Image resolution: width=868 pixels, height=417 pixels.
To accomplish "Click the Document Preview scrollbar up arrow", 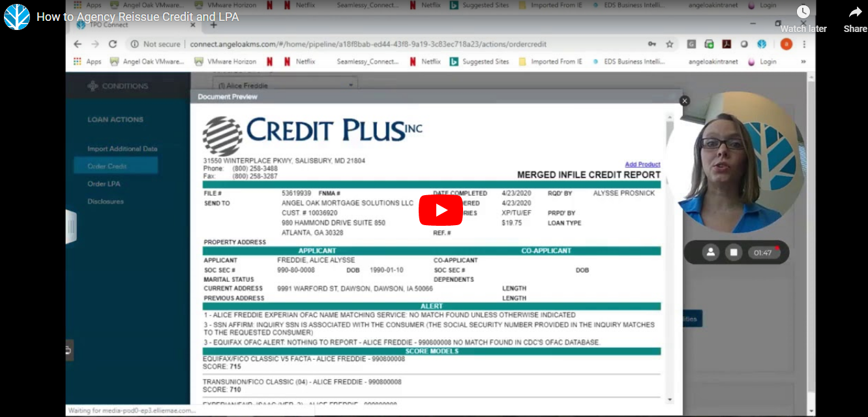I will click(669, 116).
